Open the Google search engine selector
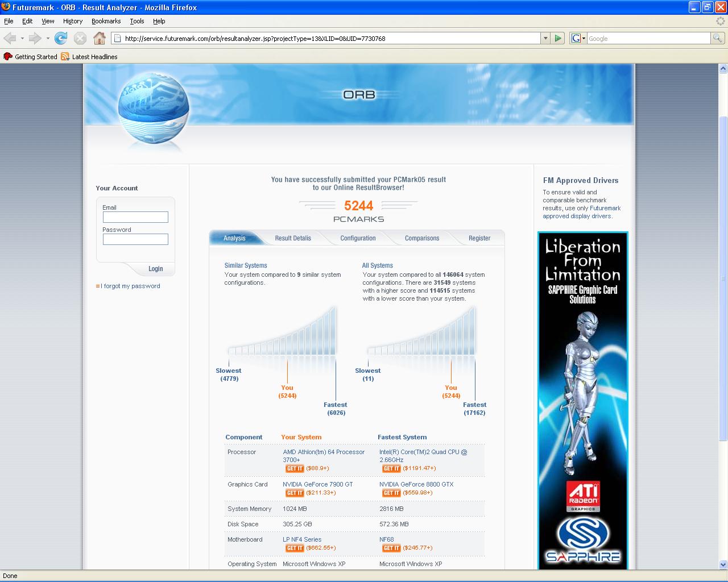Screen dimensions: 728x582 point(578,38)
